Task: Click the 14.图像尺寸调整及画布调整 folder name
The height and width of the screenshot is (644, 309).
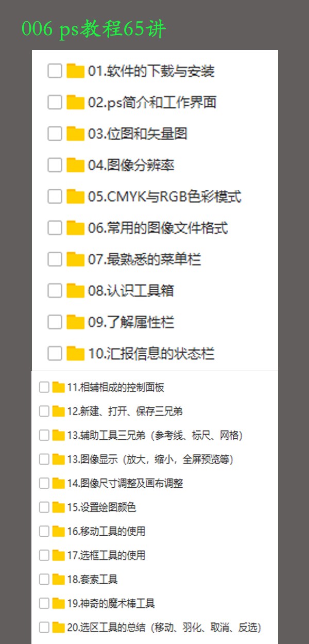Action: click(x=125, y=484)
